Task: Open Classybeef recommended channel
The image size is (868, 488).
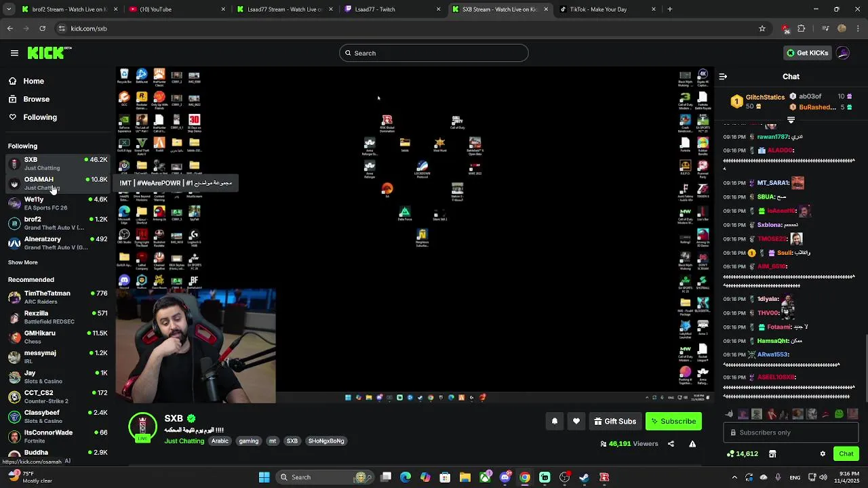Action: click(x=58, y=416)
